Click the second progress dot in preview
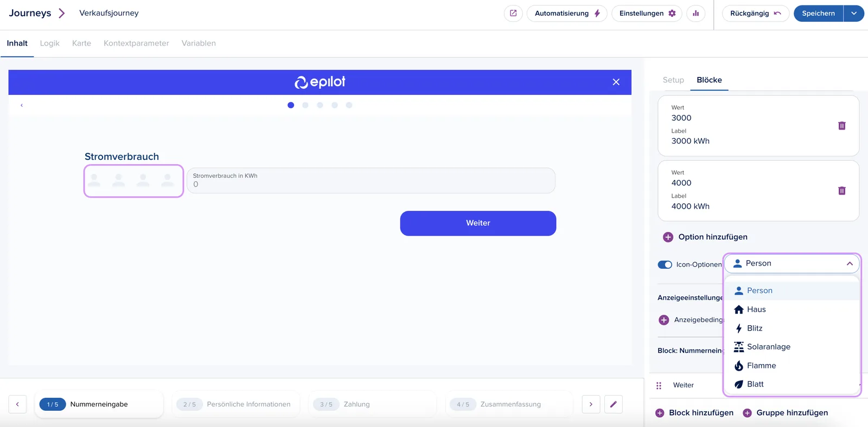Viewport: 868px width, 427px height. coord(305,105)
